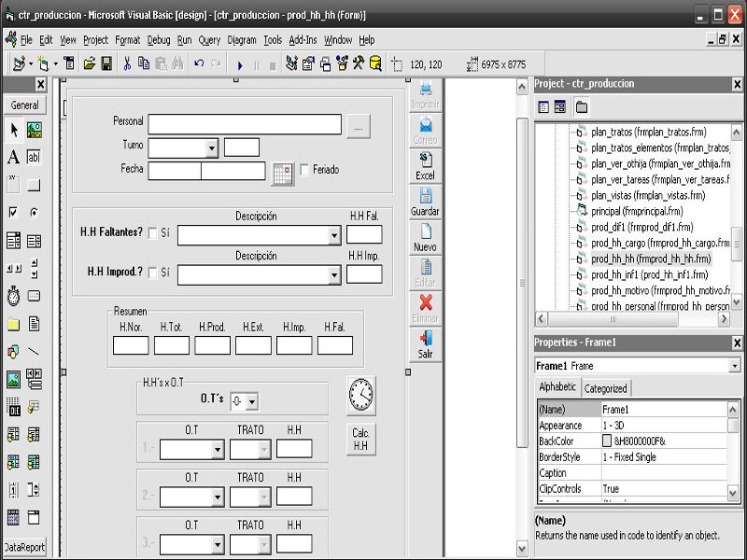This screenshot has width=747, height=560.
Task: Open the calendar picker beside Fecha
Action: coord(282,172)
